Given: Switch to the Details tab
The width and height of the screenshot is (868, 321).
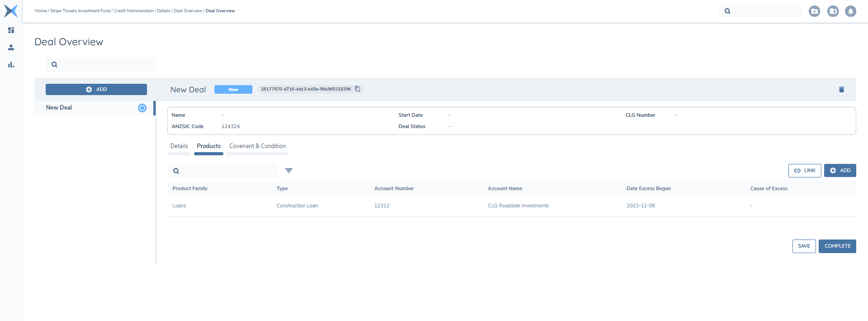Looking at the screenshot, I should tap(179, 146).
